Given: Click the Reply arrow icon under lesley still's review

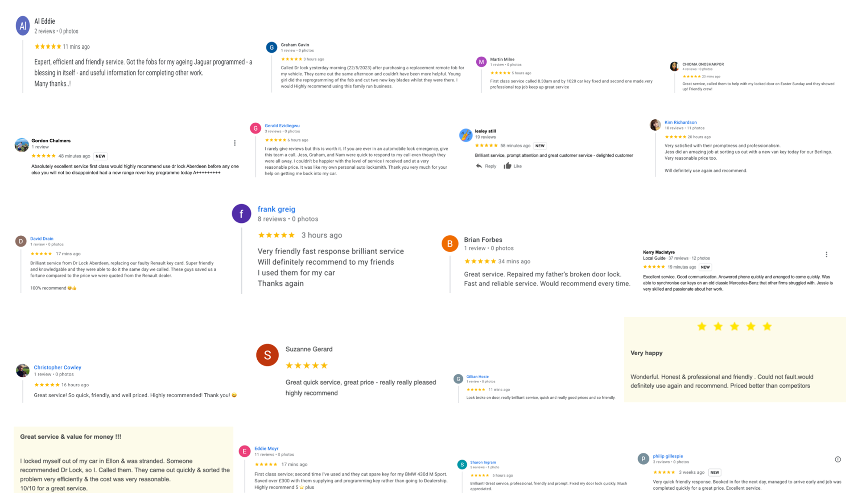Looking at the screenshot, I should (x=478, y=166).
